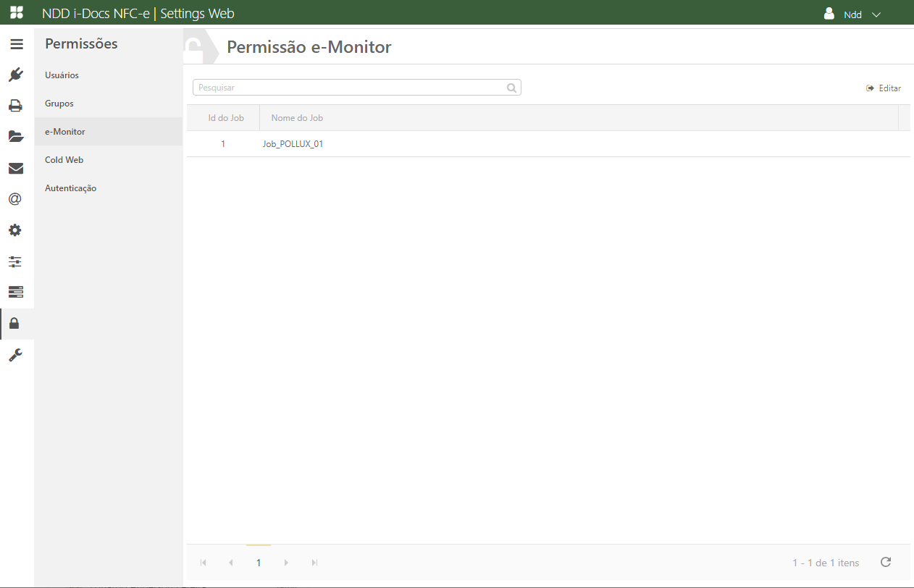Click the search magnifier icon
914x588 pixels.
pos(511,88)
